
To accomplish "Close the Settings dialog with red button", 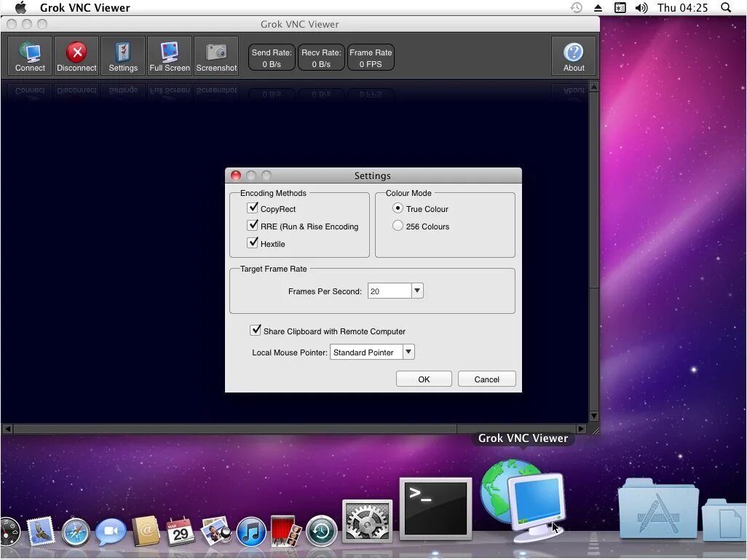I will pos(236,176).
